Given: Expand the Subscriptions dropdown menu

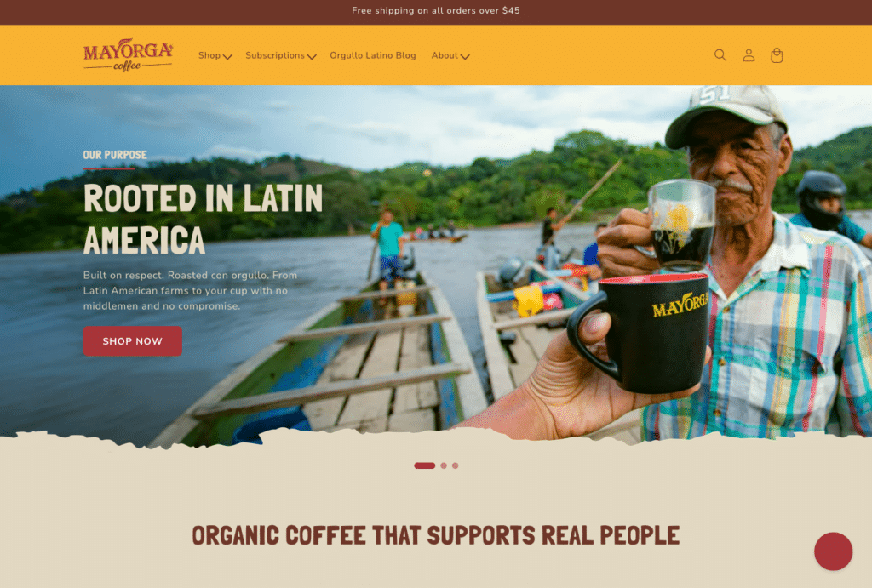Looking at the screenshot, I should 281,55.
